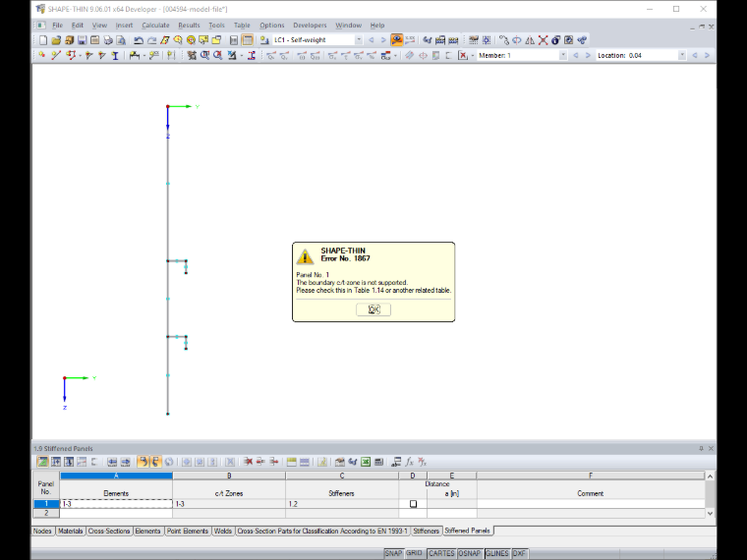Switch to the Elements table tab

pos(147,531)
